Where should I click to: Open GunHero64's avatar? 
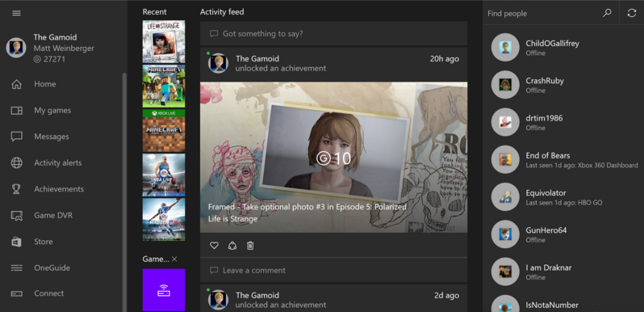tap(505, 234)
